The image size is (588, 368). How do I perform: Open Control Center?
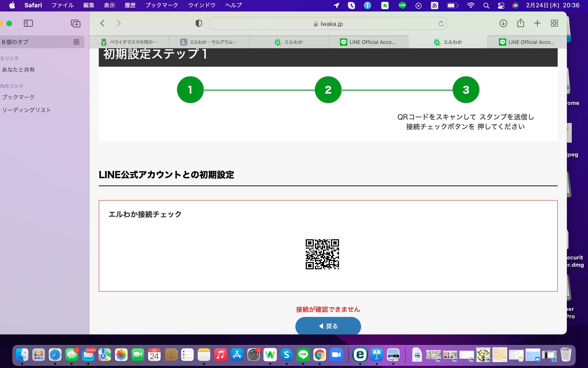pos(501,5)
